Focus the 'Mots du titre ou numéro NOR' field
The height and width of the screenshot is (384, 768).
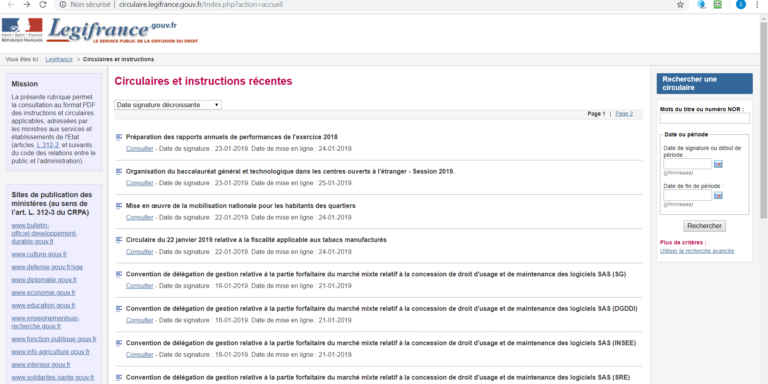click(x=705, y=119)
